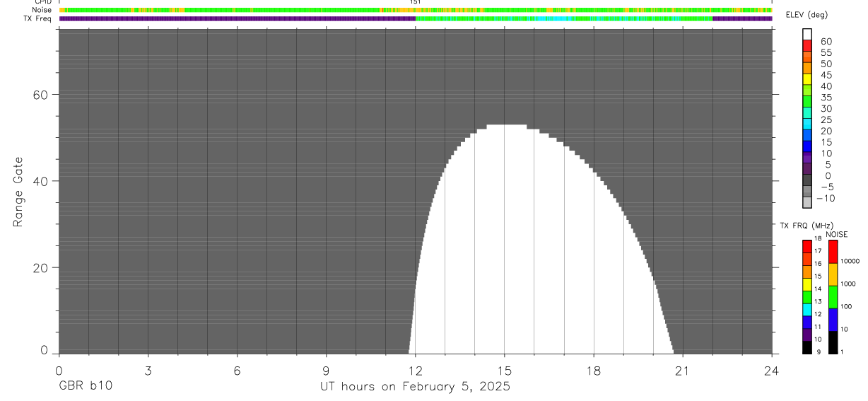
Task: Click the '18' label on TX FRQ colorbar
Action: (x=818, y=239)
